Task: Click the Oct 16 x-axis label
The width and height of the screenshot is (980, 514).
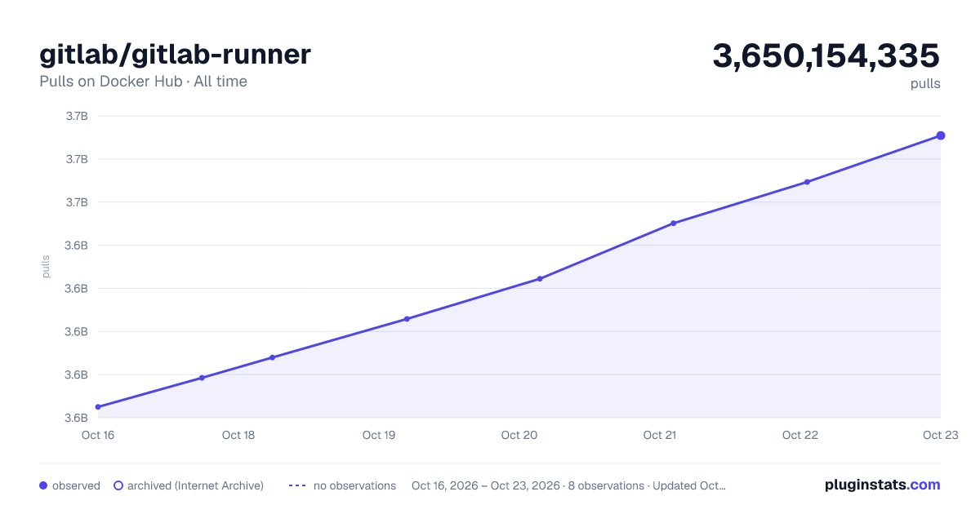Action: [x=98, y=435]
